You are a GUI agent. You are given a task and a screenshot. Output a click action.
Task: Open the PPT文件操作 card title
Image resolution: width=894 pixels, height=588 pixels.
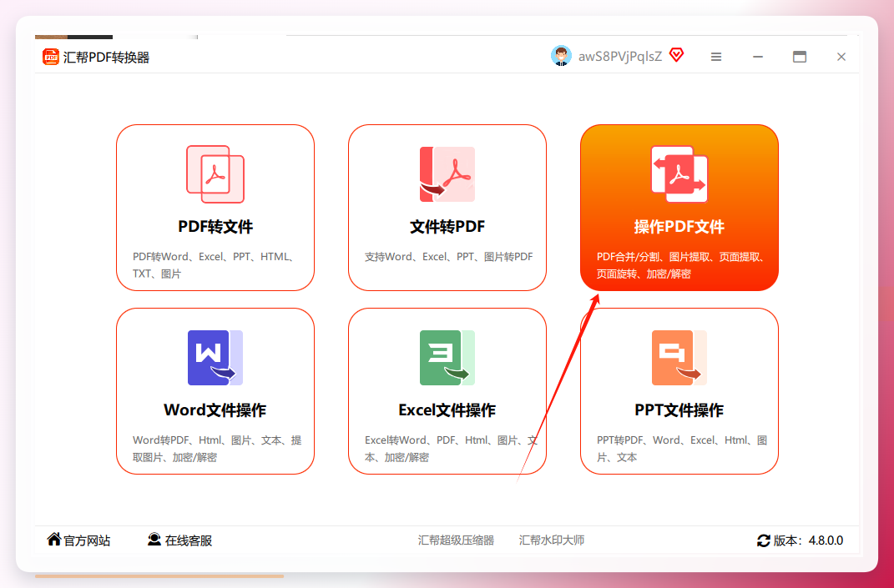pos(679,410)
